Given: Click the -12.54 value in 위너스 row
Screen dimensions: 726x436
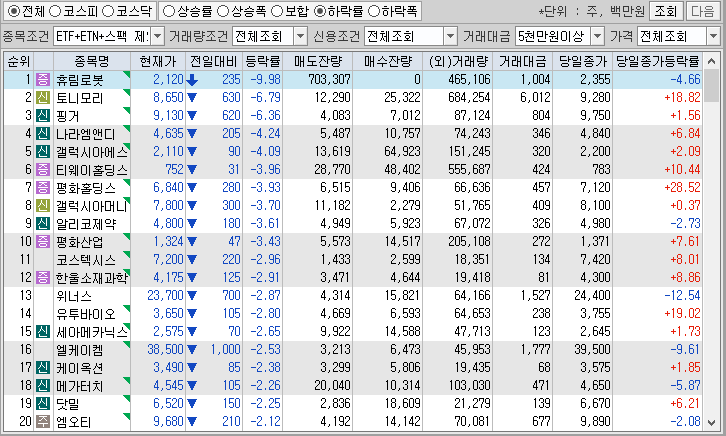Looking at the screenshot, I should pyautogui.click(x=682, y=296).
